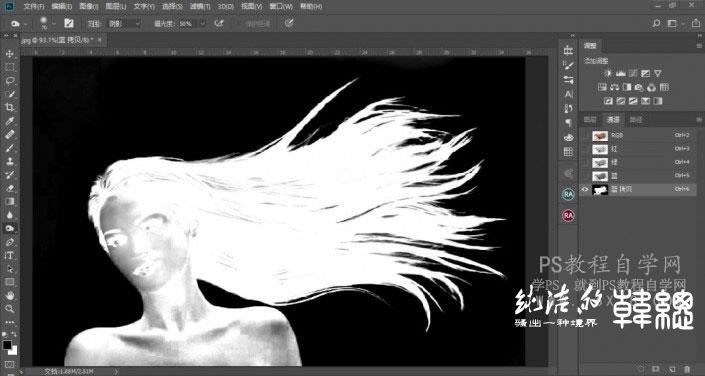Click the Brightness/Contrast adjustment icon
705x376 pixels.
[608, 73]
